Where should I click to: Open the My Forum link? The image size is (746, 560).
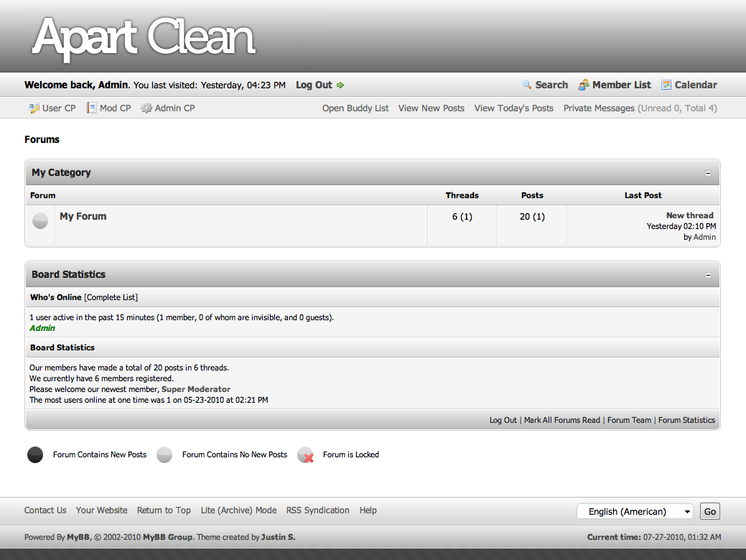click(83, 216)
